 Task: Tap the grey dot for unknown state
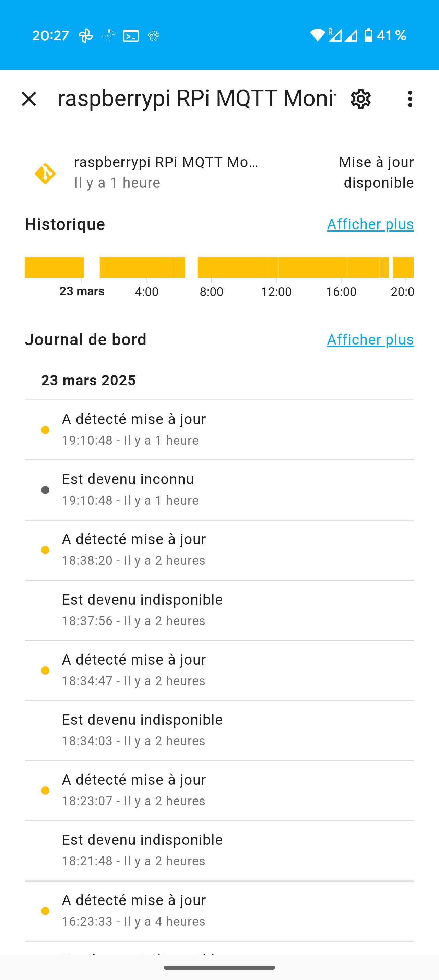coord(45,490)
